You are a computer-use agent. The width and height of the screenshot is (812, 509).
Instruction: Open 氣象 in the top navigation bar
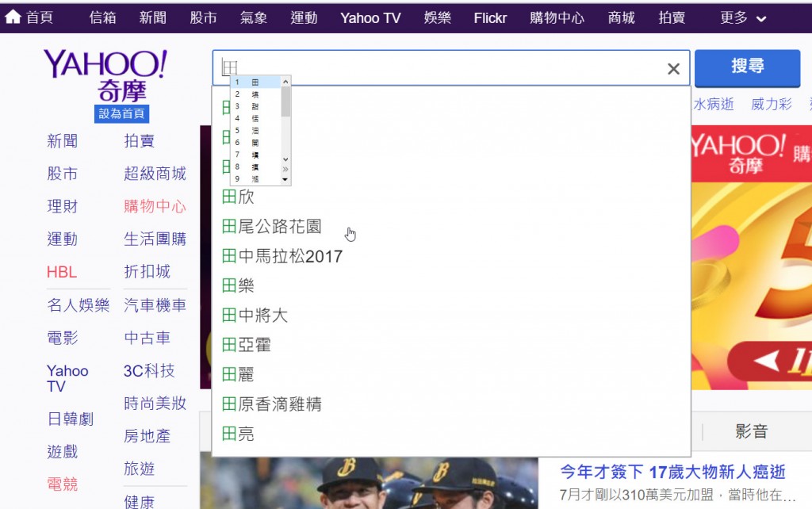click(x=253, y=18)
